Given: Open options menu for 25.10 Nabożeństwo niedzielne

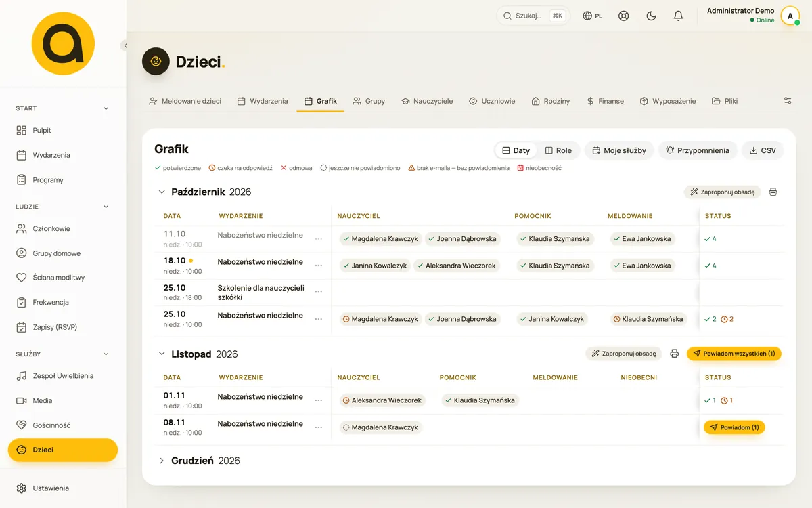Looking at the screenshot, I should coord(319,319).
